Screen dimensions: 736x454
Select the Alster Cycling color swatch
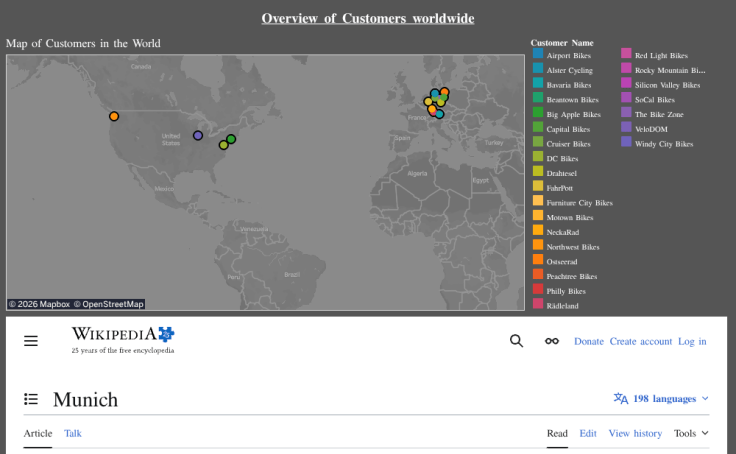pos(538,69)
